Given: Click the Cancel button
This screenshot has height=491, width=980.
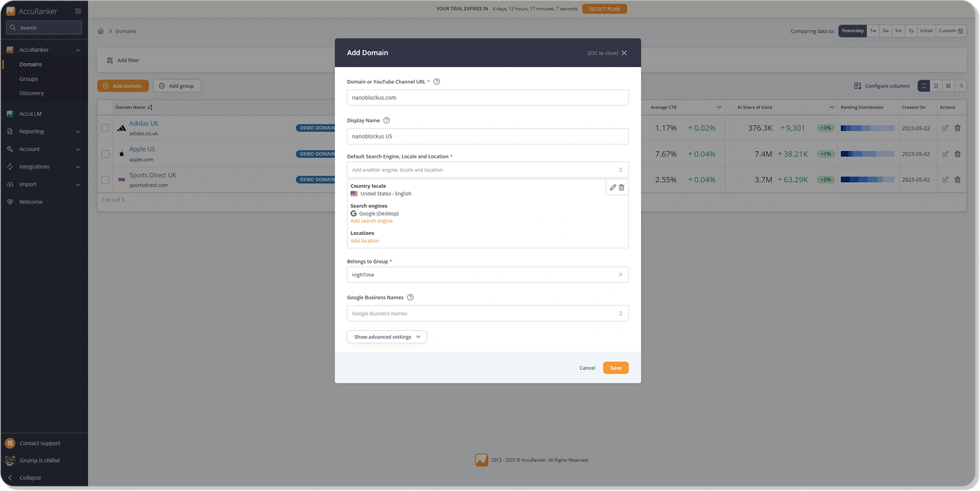Looking at the screenshot, I should [x=587, y=368].
